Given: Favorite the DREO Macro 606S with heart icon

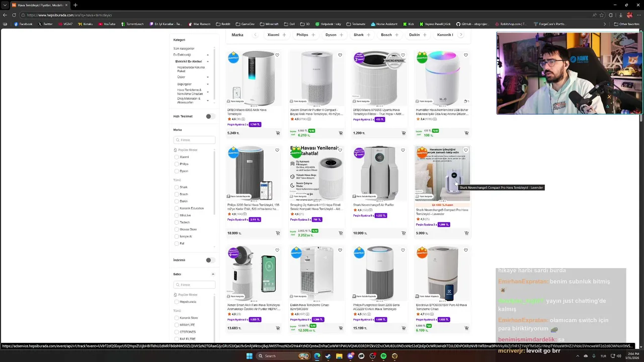Looking at the screenshot, I should tap(277, 55).
